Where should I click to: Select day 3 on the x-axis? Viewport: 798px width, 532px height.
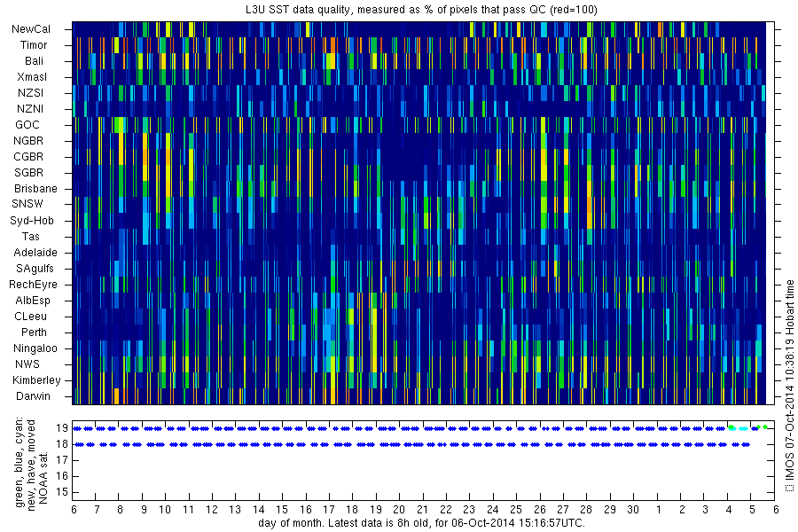pyautogui.click(x=706, y=509)
